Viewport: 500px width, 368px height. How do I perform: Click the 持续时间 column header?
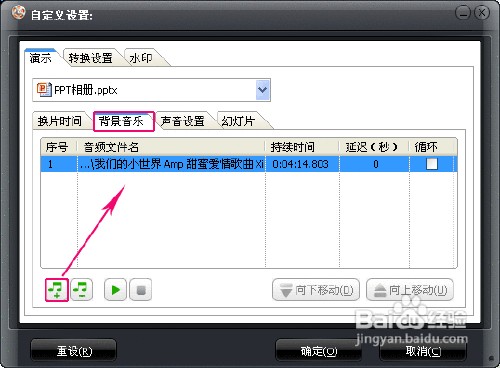tap(302, 147)
